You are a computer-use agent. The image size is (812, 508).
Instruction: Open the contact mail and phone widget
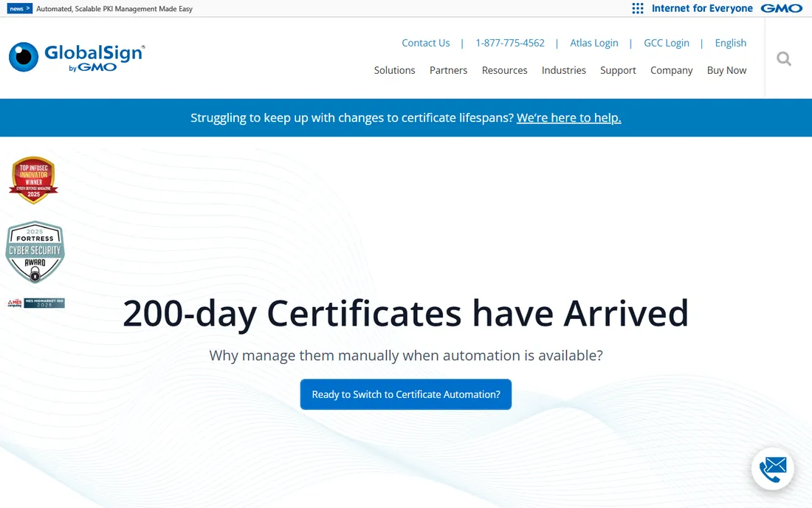[773, 469]
